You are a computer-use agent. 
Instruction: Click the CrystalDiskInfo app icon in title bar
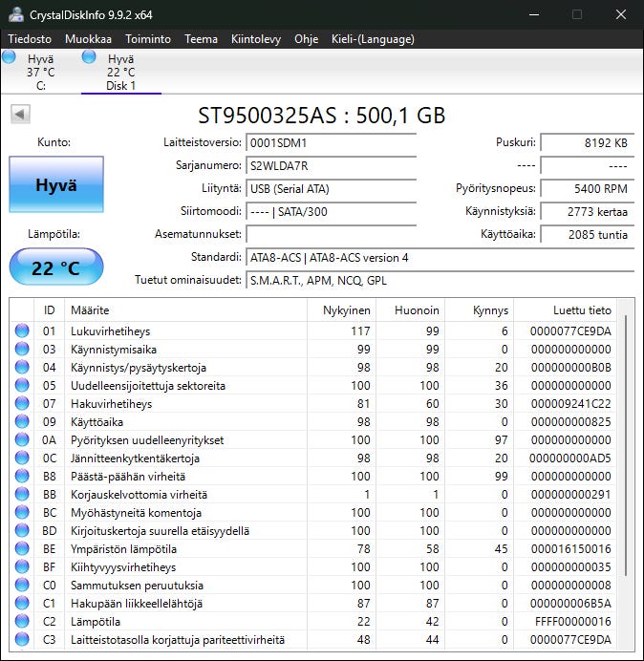point(15,14)
